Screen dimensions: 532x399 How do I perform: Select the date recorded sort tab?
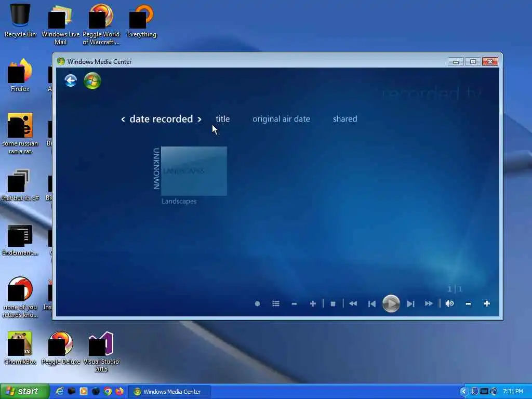161,119
